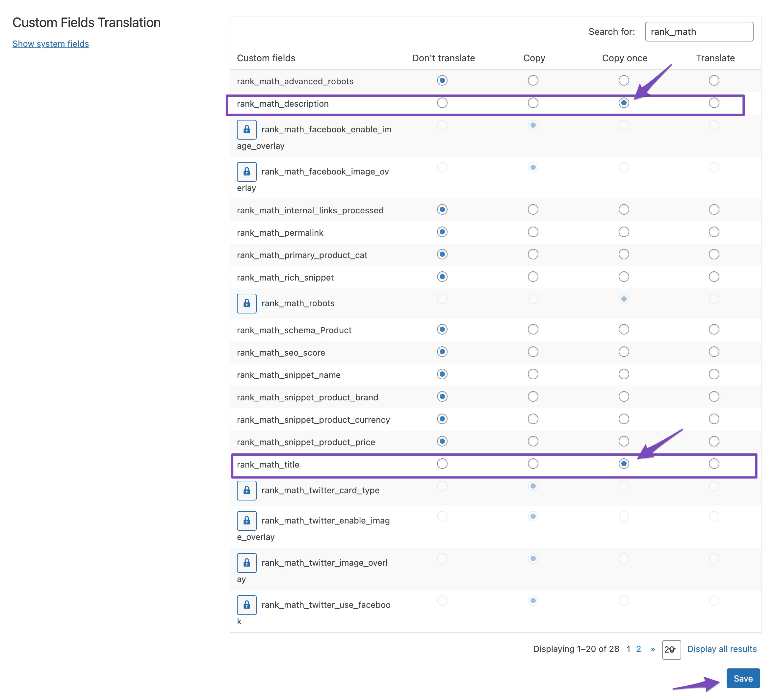The width and height of the screenshot is (776, 700).
Task: Go to page 2 of results
Action: [x=638, y=649]
